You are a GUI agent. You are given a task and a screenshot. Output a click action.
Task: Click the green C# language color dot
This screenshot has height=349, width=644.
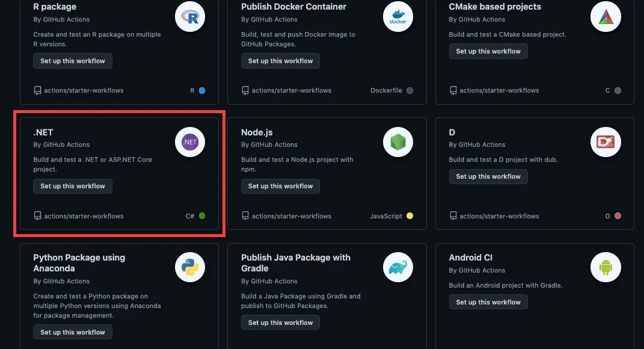[x=202, y=216]
